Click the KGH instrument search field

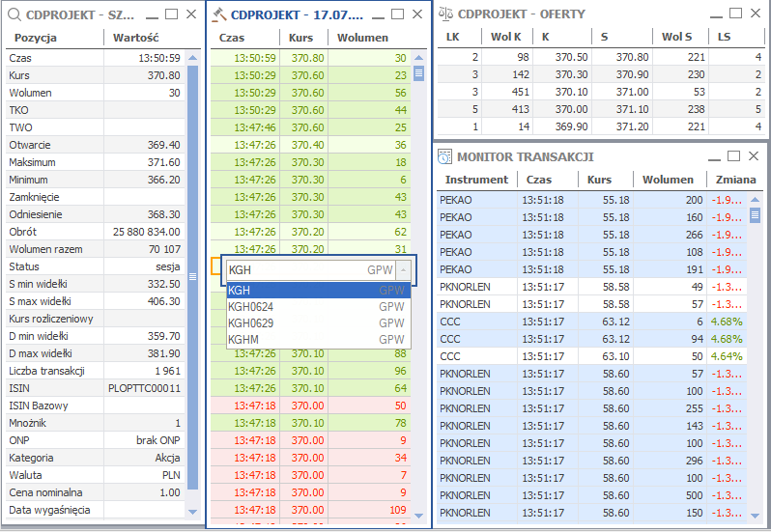[311, 269]
